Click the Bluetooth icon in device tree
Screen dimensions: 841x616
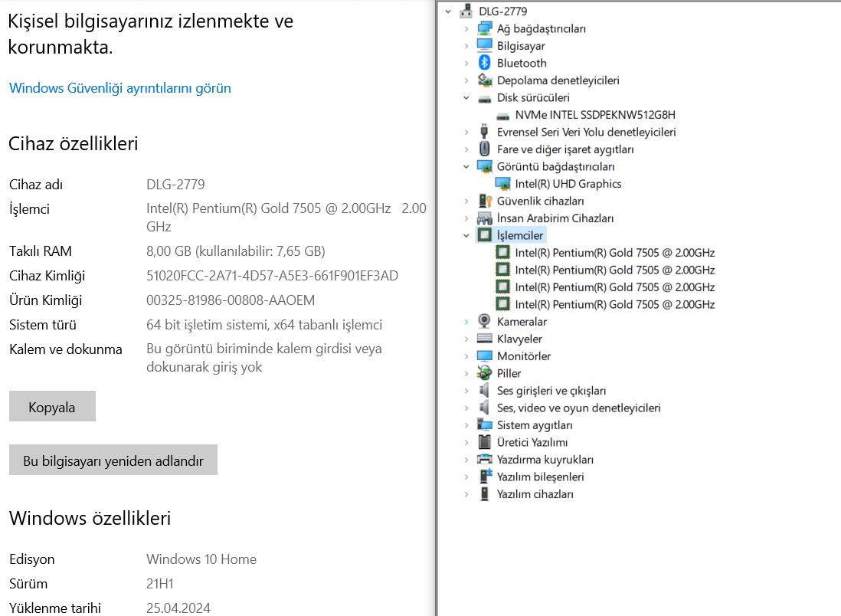(x=484, y=63)
